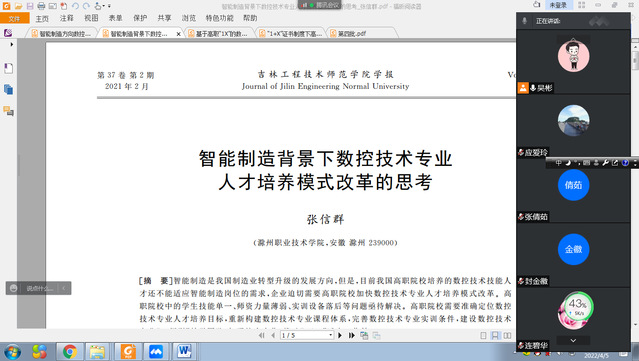The image size is (639, 361).
Task: Switch to the 第四批.pdf tab
Action: (x=351, y=34)
